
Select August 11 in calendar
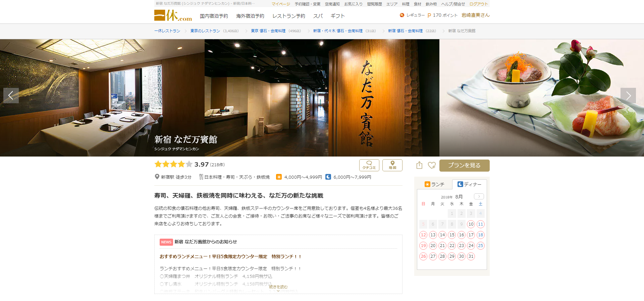[481, 224]
